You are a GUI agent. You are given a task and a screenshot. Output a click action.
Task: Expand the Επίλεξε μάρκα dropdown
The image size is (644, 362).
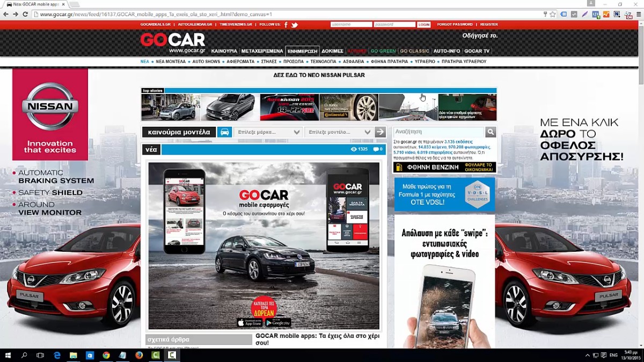[x=268, y=132]
